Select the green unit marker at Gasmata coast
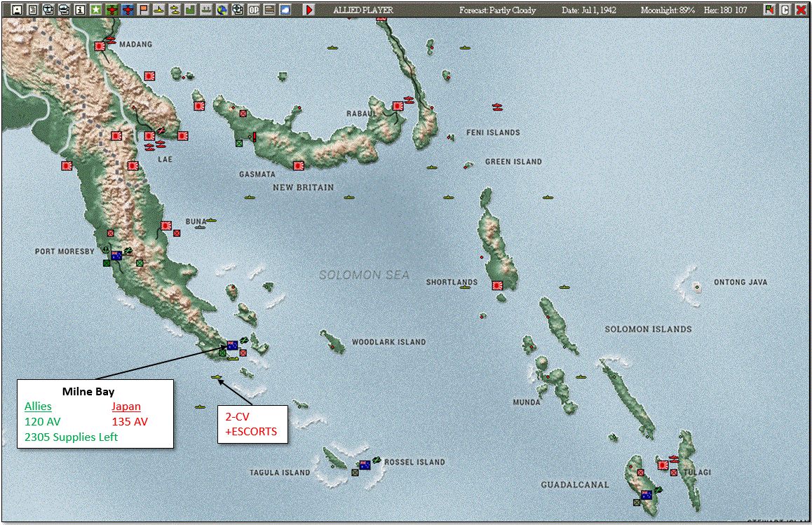 coord(239,144)
